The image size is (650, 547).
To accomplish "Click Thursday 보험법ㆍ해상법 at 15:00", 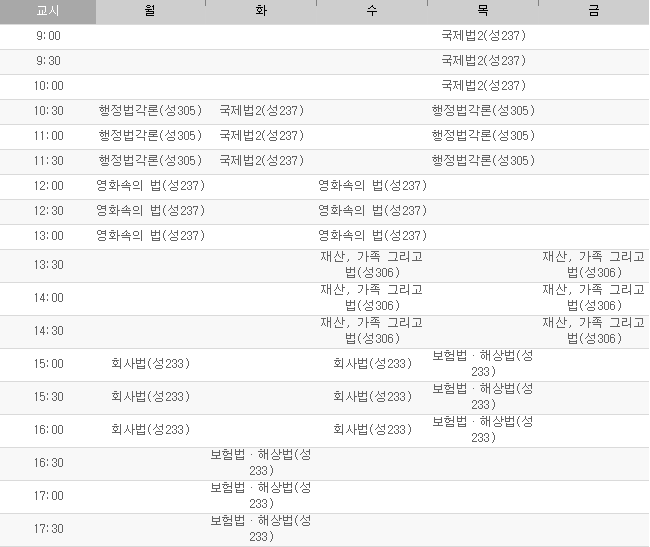I will pos(483,363).
